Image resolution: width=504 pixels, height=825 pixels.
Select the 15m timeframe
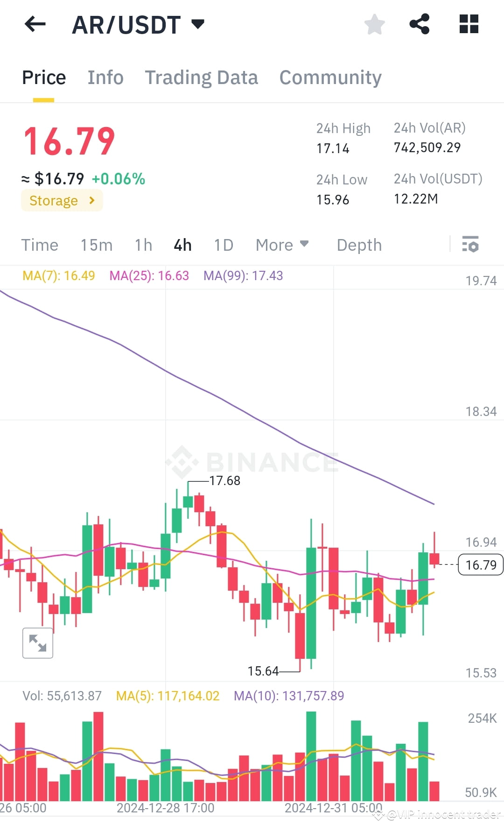click(x=97, y=245)
